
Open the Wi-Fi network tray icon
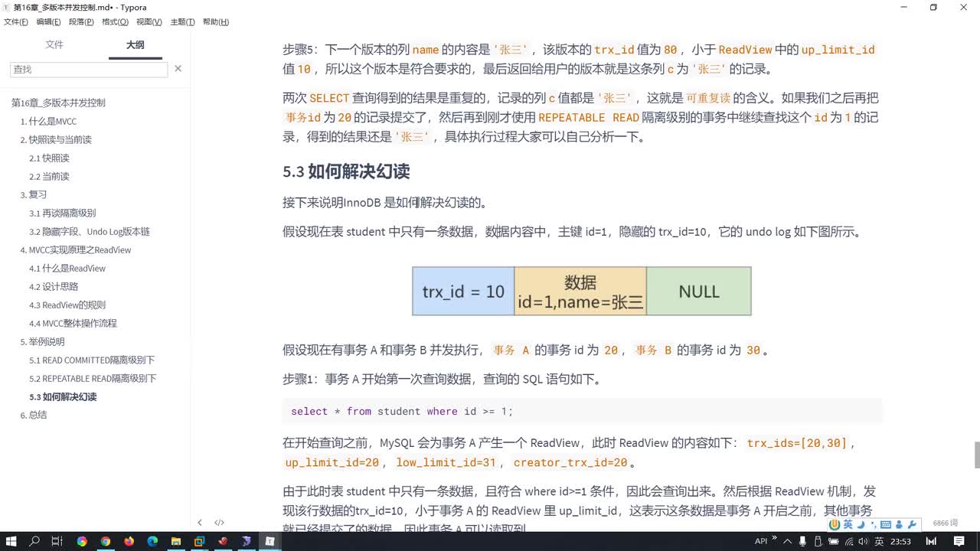pos(849,541)
